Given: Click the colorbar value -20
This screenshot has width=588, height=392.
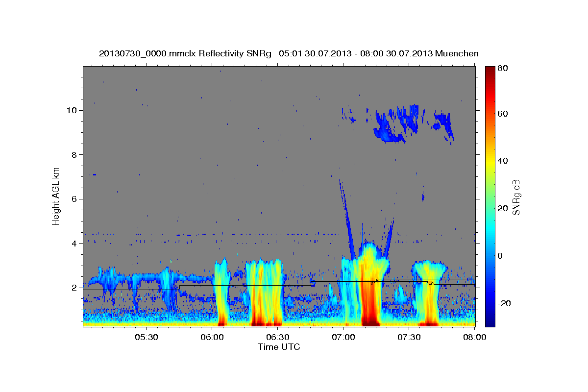Looking at the screenshot, I should coord(504,303).
